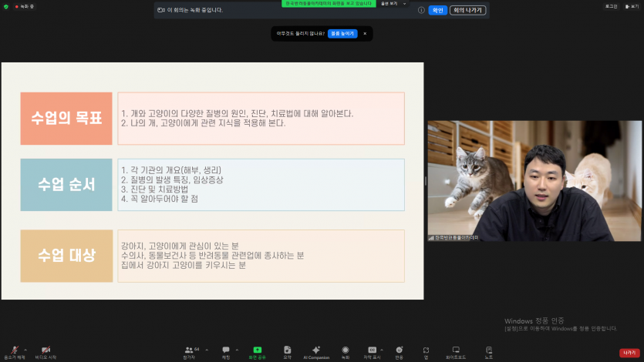Show captions with the CC icon
This screenshot has height=362, width=644.
[372, 350]
